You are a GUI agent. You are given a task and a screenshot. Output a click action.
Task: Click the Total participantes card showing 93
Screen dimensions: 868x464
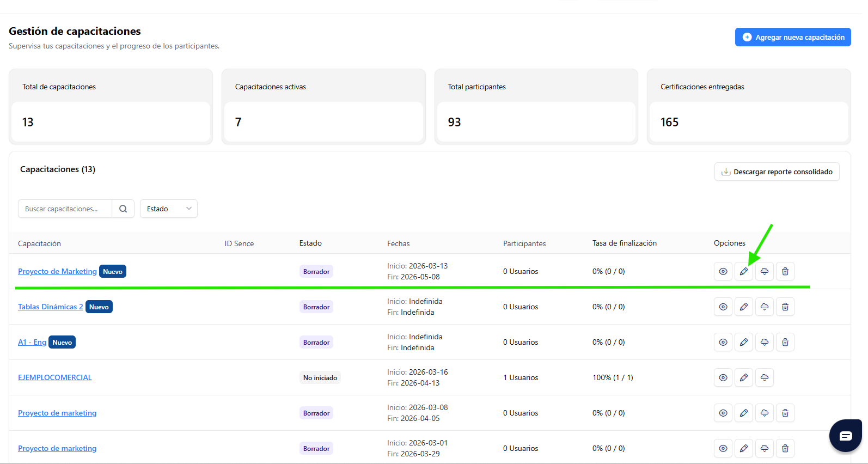click(x=536, y=107)
